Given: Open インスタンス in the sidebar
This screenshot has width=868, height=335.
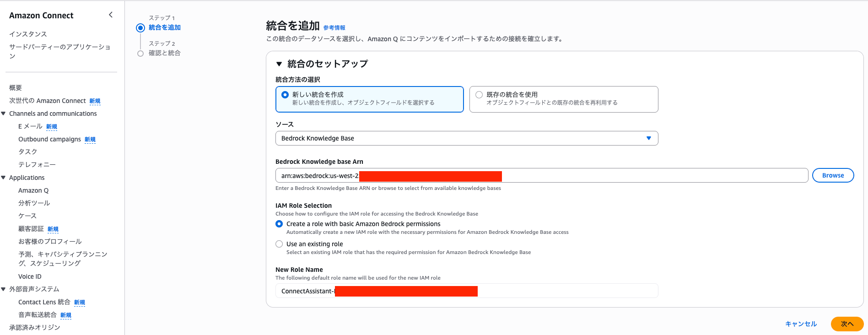Looking at the screenshot, I should [x=27, y=34].
